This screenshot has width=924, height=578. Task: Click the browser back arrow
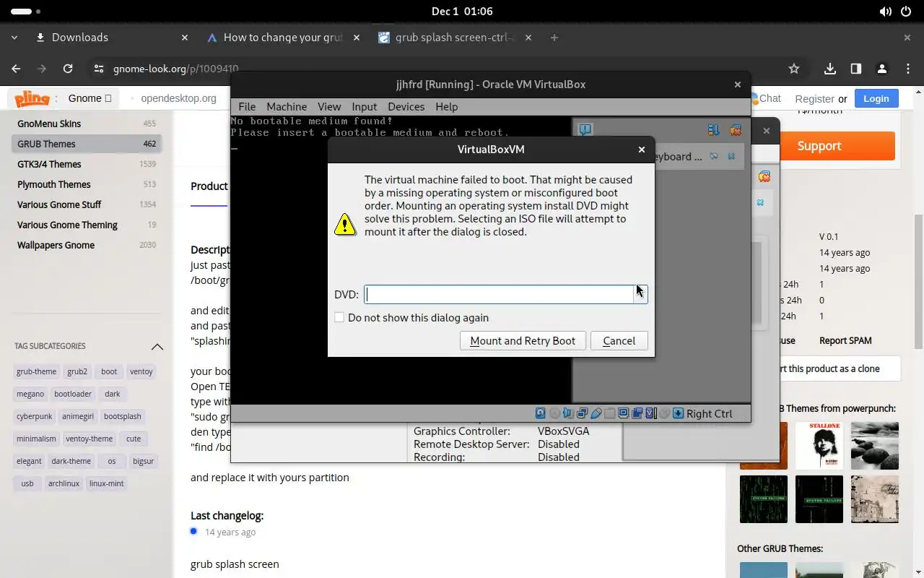pyautogui.click(x=16, y=69)
